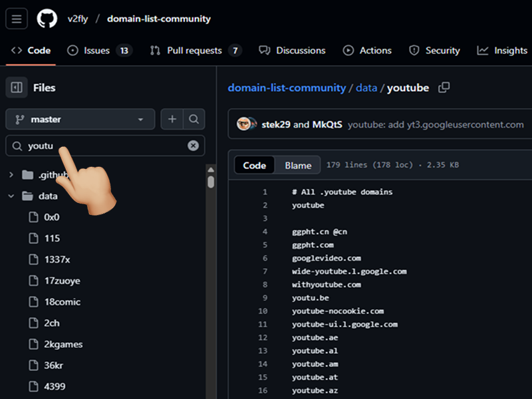
Task: Switch to the Blame tab
Action: pyautogui.click(x=298, y=165)
